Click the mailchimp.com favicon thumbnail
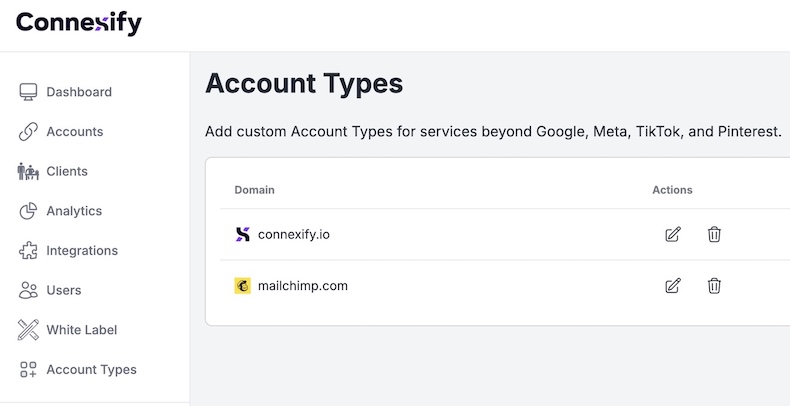790x406 pixels. coord(242,286)
